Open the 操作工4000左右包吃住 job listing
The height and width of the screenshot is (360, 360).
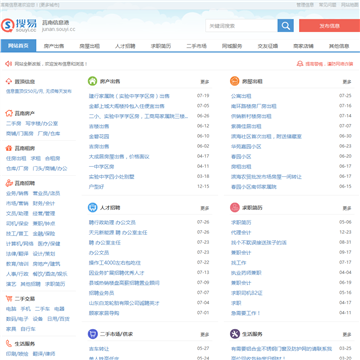tap(115, 263)
